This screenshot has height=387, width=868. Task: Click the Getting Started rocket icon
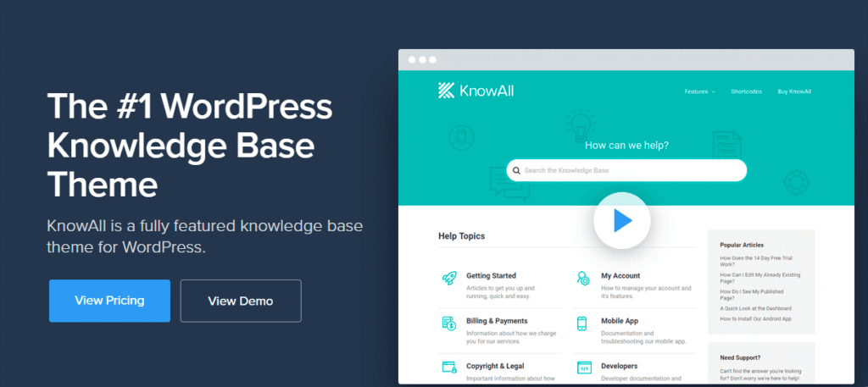(449, 278)
